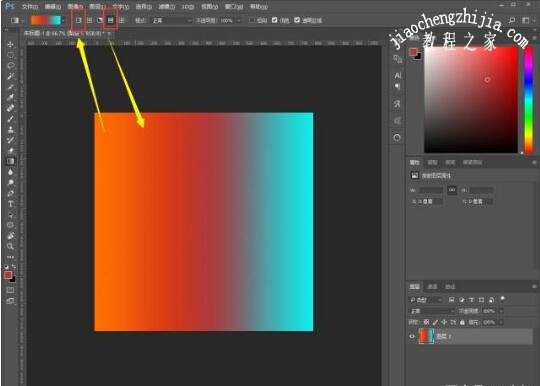Open the layer blend mode dropdown

[432, 311]
